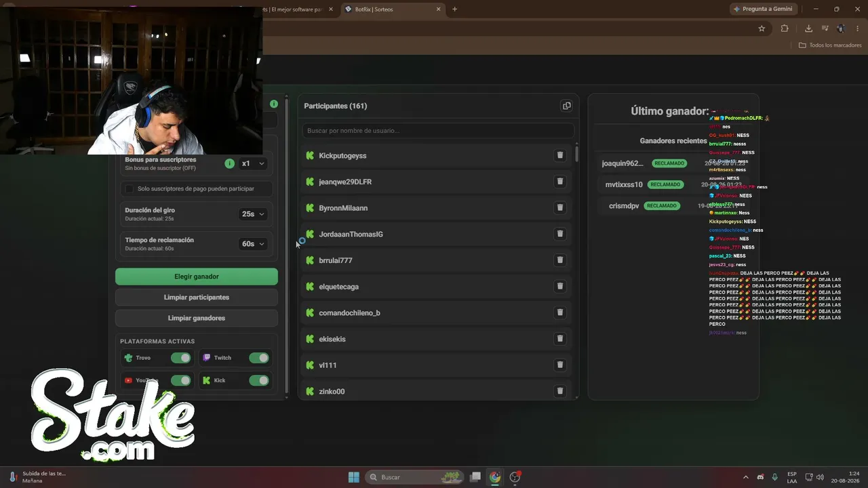Close the Botfix | Sorteos tab
The height and width of the screenshot is (488, 868).
pyautogui.click(x=438, y=9)
